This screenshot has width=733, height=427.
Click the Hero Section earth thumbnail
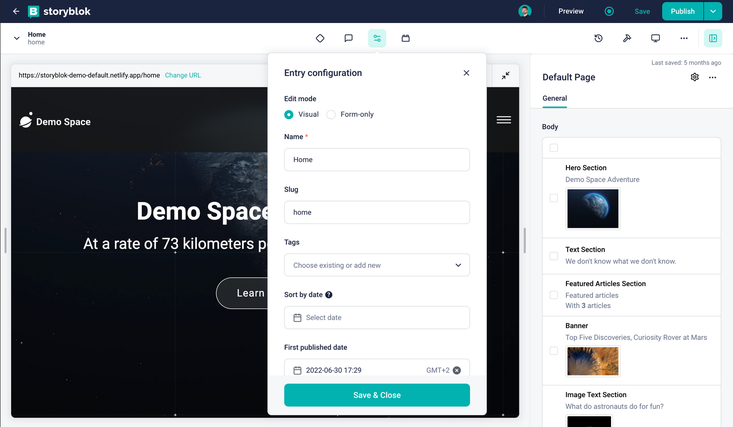pyautogui.click(x=593, y=209)
